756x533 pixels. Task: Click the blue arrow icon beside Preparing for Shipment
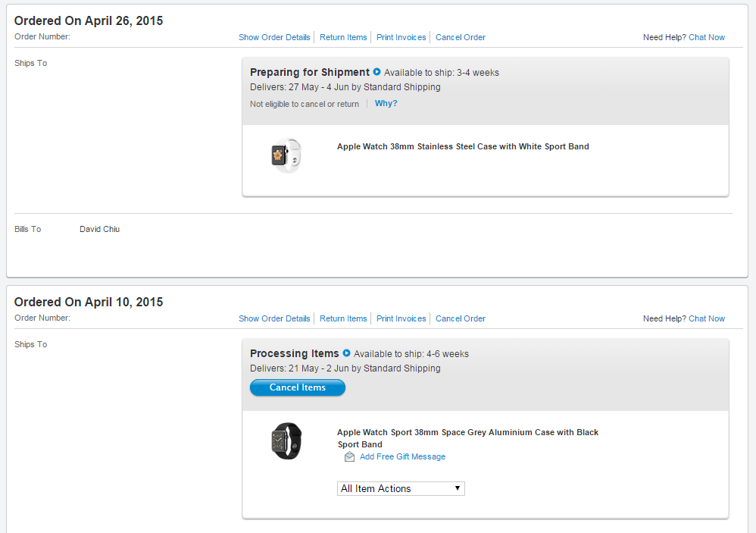click(376, 72)
